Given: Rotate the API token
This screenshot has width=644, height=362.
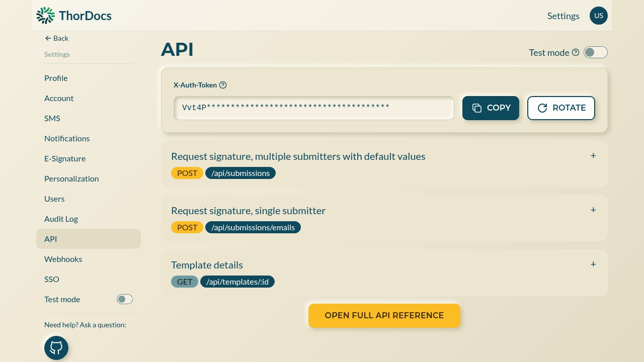Looking at the screenshot, I should 561,108.
